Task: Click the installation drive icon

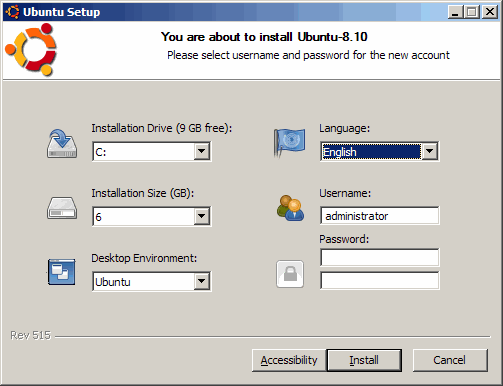Action: pos(62,144)
